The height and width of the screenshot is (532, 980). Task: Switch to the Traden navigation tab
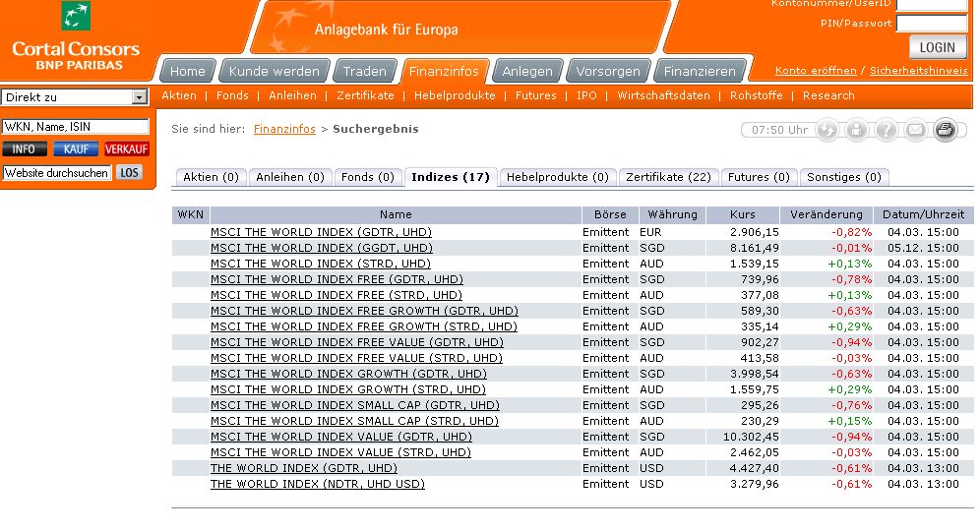coord(364,71)
